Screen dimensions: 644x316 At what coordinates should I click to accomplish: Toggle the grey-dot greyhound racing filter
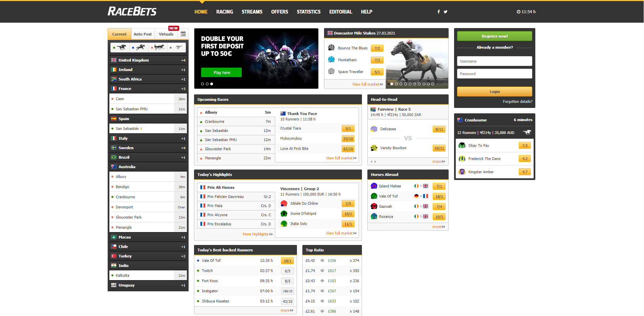pos(176,47)
